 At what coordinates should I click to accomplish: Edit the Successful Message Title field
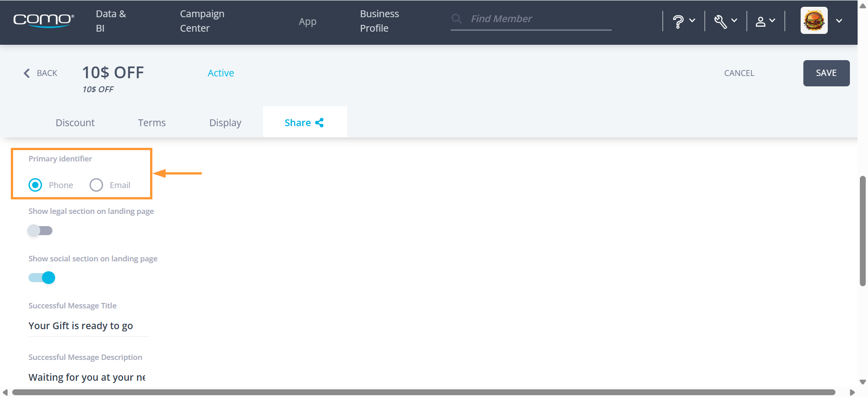click(x=89, y=326)
